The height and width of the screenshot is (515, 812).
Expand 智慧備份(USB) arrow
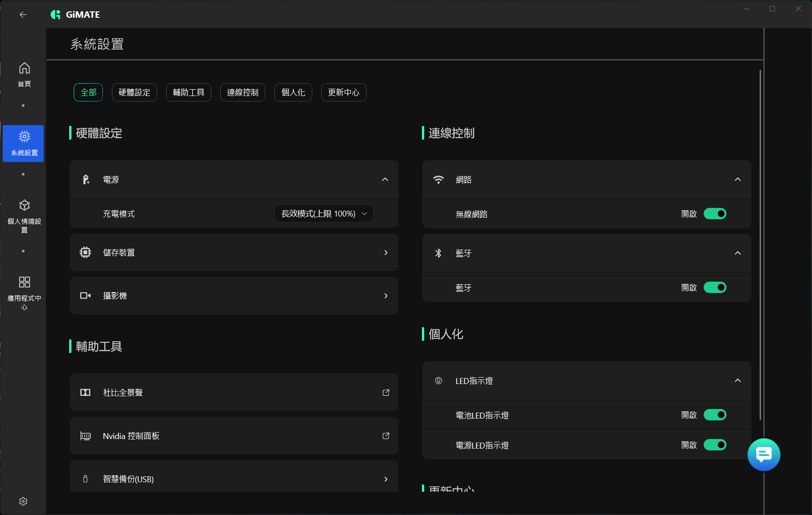pos(386,479)
